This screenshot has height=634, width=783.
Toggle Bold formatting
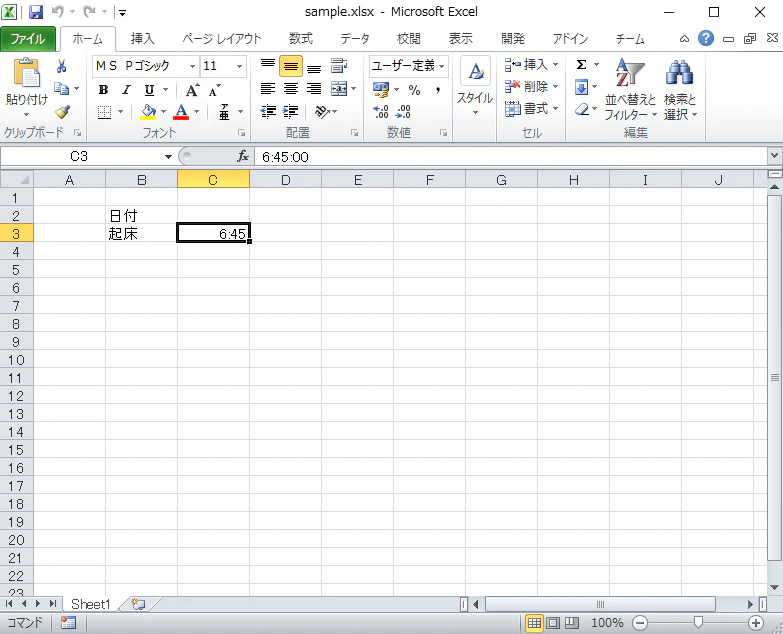coord(103,90)
